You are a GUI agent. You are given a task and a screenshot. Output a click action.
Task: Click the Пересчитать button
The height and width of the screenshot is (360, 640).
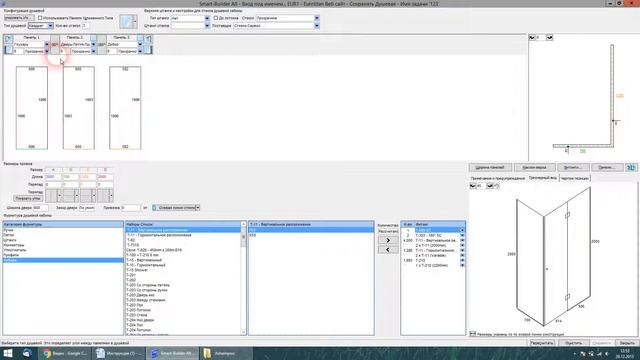tap(542, 343)
